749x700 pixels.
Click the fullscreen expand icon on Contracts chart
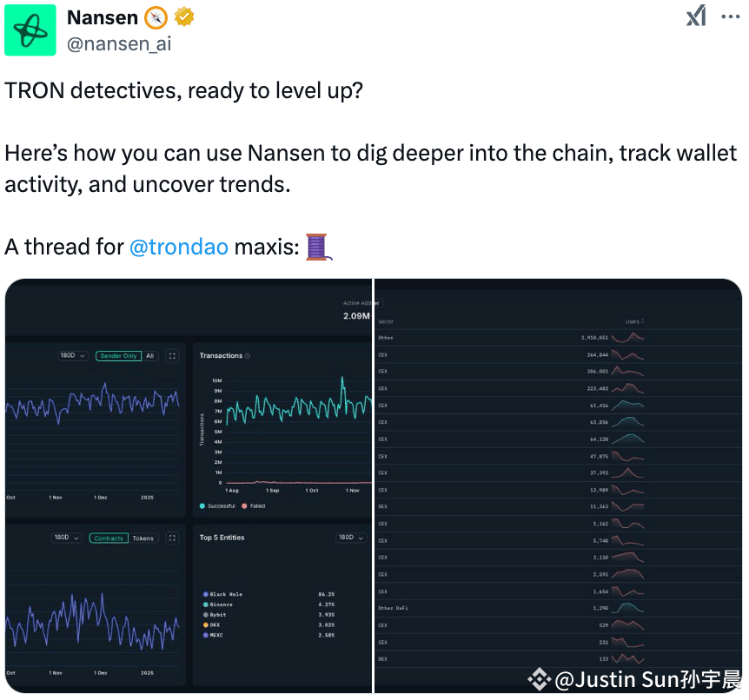click(172, 538)
